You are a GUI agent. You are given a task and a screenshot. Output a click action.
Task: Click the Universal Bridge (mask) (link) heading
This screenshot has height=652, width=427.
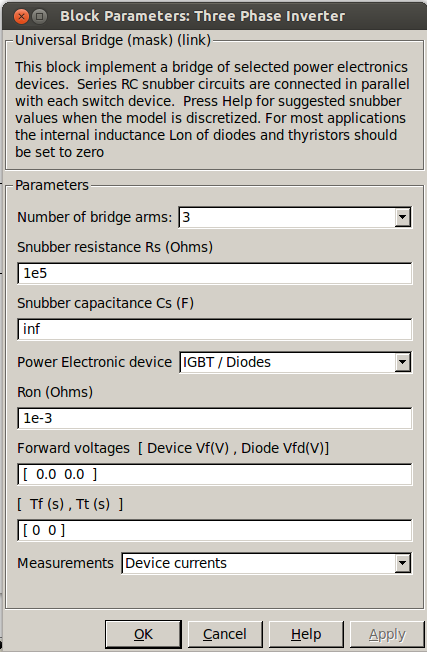coord(113,40)
